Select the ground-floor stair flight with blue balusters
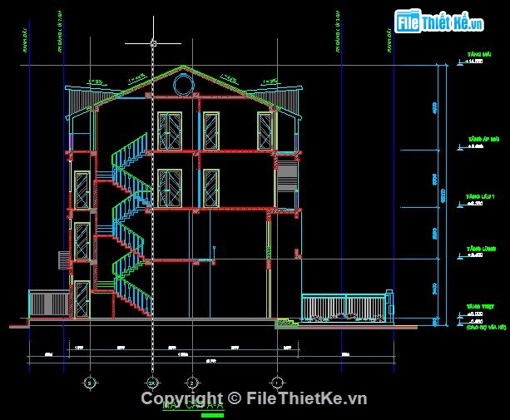 click(133, 297)
